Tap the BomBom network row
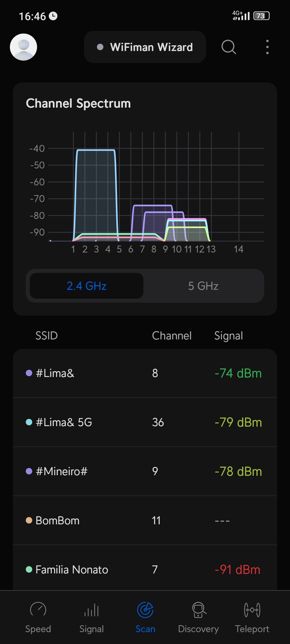 coord(145,521)
